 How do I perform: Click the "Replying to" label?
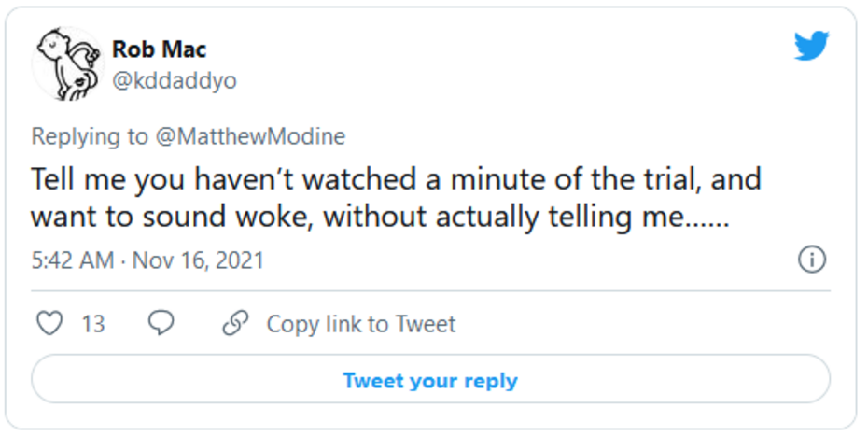point(90,136)
